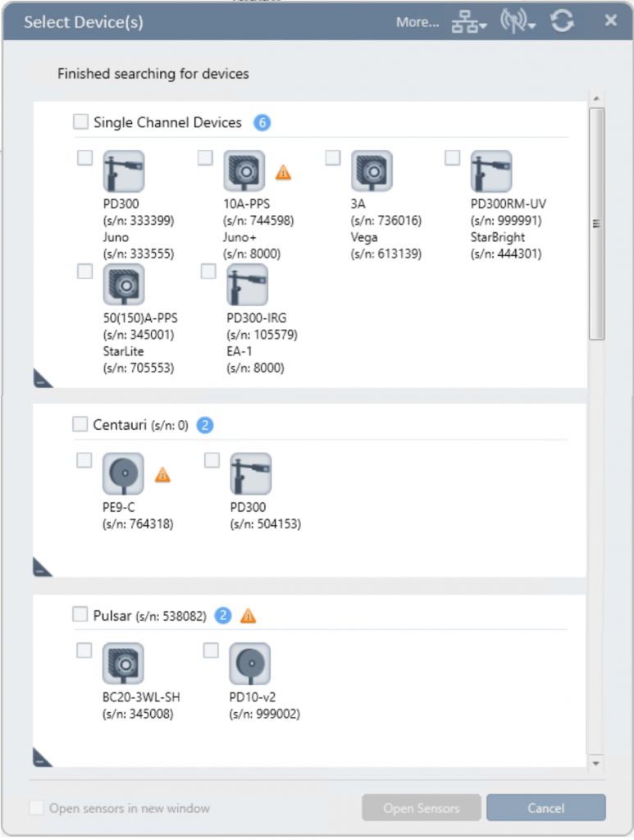Click the Centauri (s/n: 0) label
Image resolution: width=634 pixels, height=840 pixels.
tap(141, 426)
